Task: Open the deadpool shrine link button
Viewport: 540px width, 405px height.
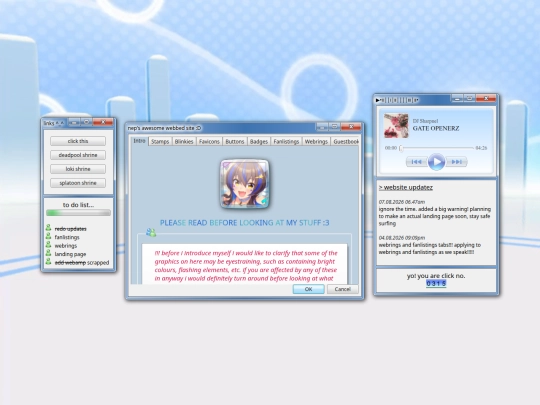Action: [x=78, y=155]
